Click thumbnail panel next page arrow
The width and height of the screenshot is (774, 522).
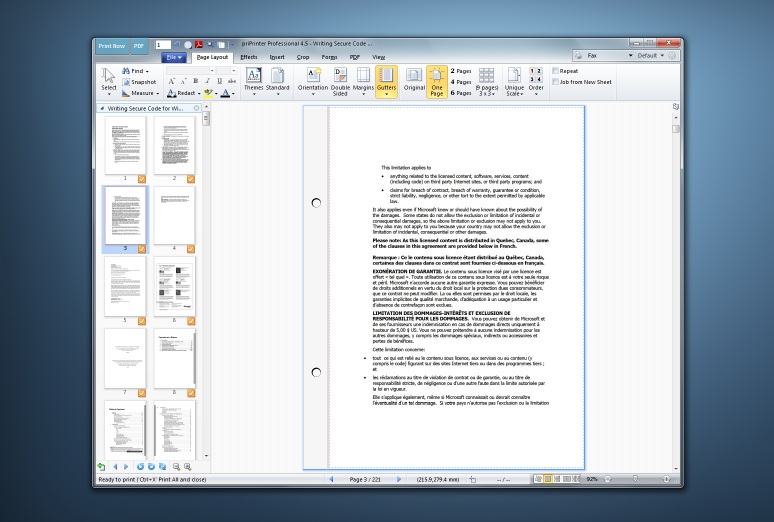(126, 467)
